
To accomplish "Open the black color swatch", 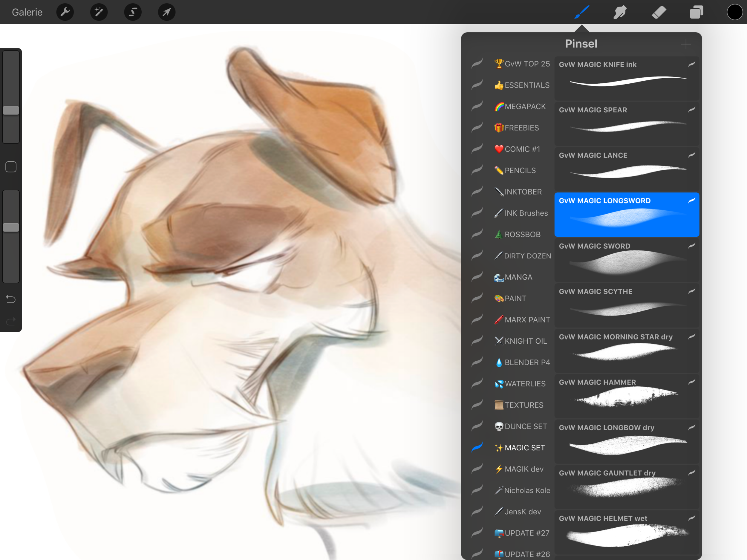I will (x=734, y=12).
